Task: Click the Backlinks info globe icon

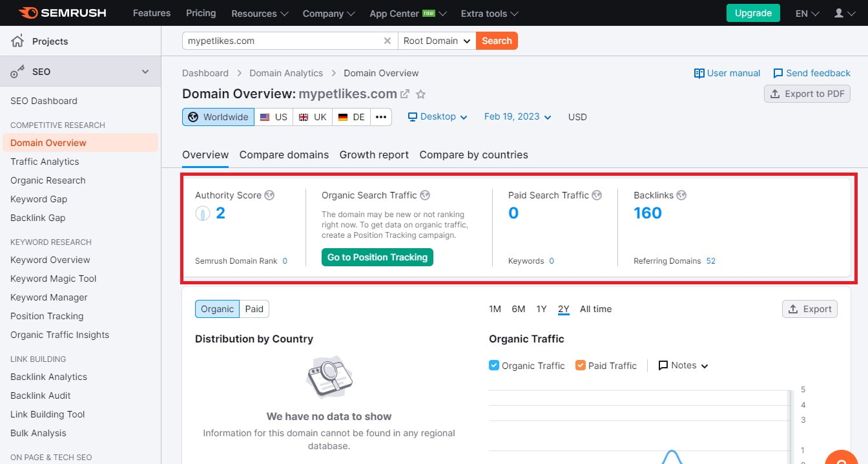Action: (x=681, y=195)
